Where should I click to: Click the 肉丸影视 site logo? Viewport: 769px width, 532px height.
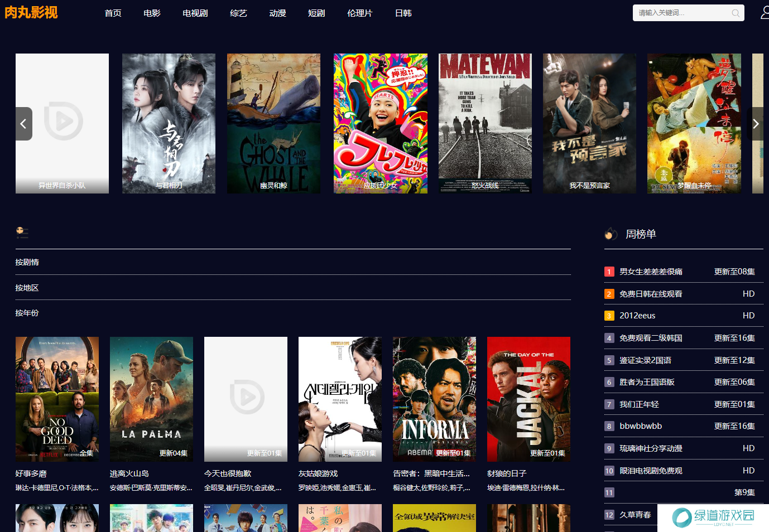click(31, 12)
